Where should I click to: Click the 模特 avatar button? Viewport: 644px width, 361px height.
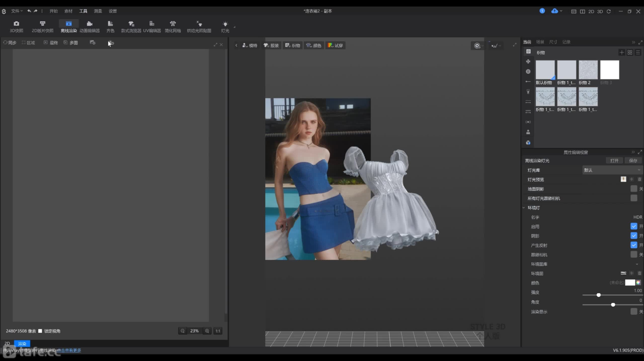point(250,45)
